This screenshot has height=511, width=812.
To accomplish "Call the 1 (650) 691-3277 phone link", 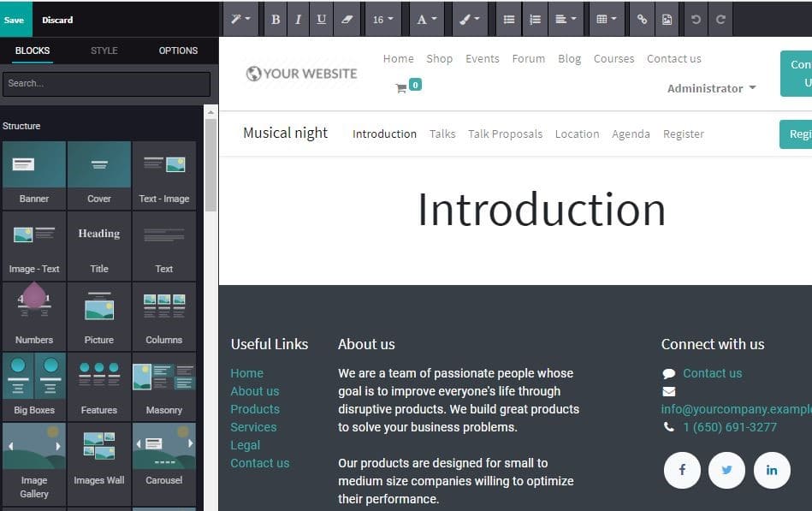I will coord(730,427).
